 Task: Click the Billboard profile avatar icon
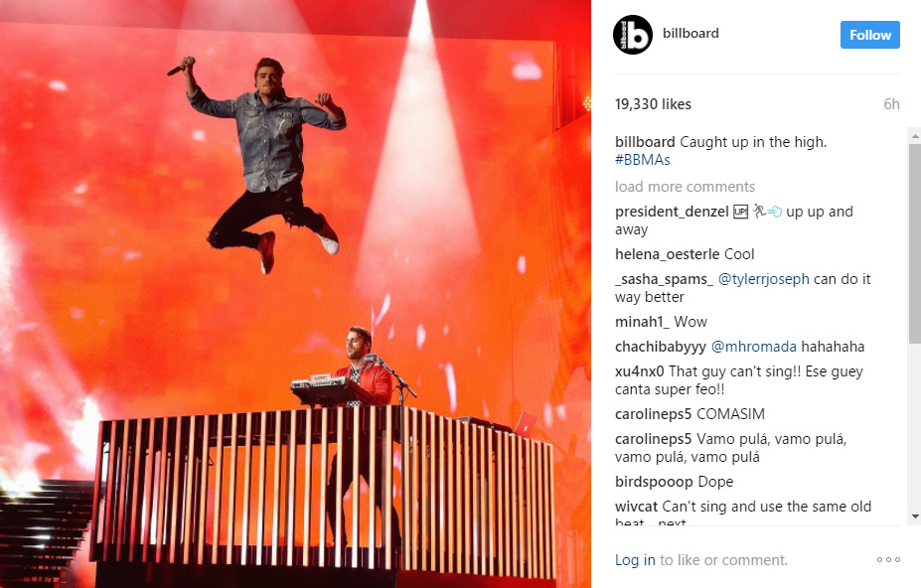point(633,35)
